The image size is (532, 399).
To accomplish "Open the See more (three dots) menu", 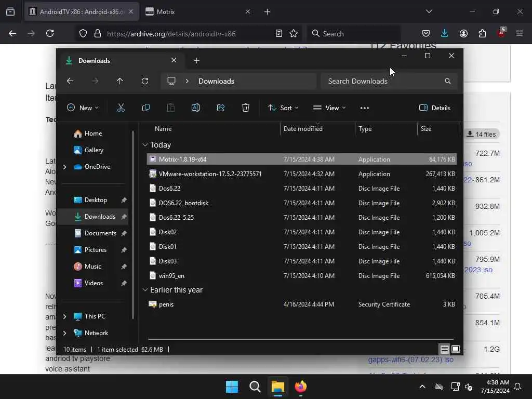I will (364, 108).
